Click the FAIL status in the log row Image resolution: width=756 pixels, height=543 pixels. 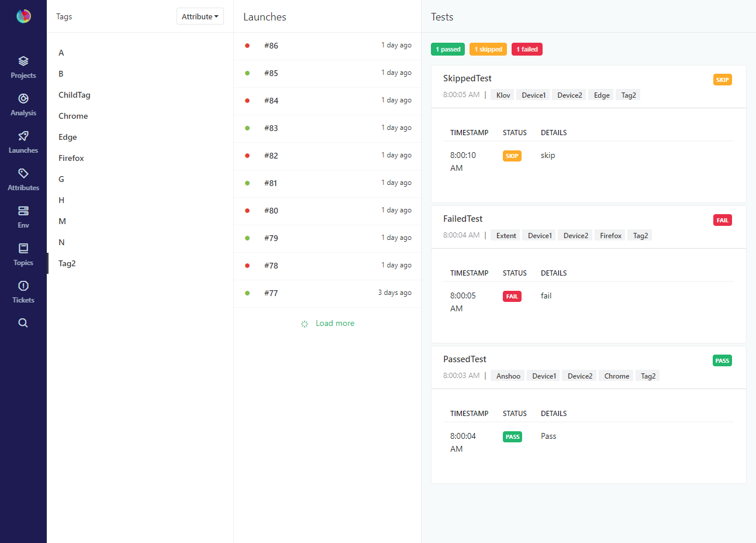coord(512,296)
